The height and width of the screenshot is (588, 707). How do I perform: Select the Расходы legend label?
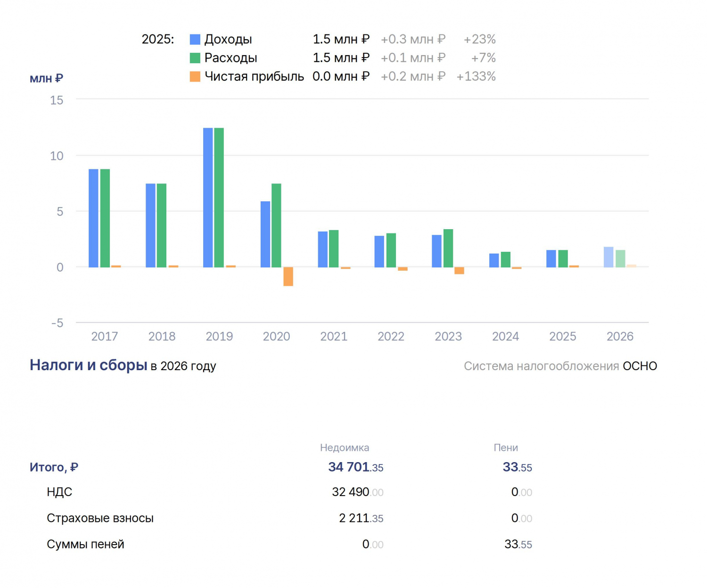point(230,58)
